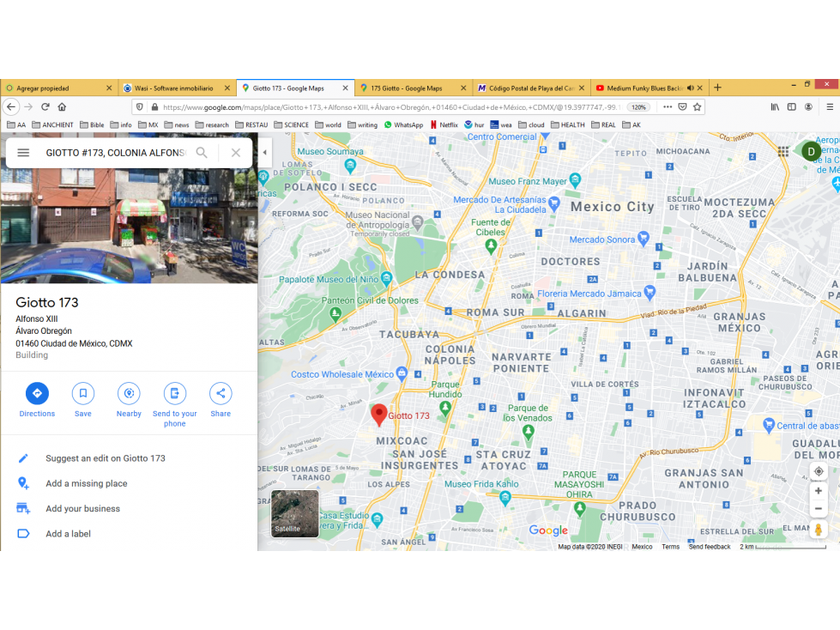Image resolution: width=840 pixels, height=630 pixels.
Task: Open the Google apps grid
Action: 783,152
